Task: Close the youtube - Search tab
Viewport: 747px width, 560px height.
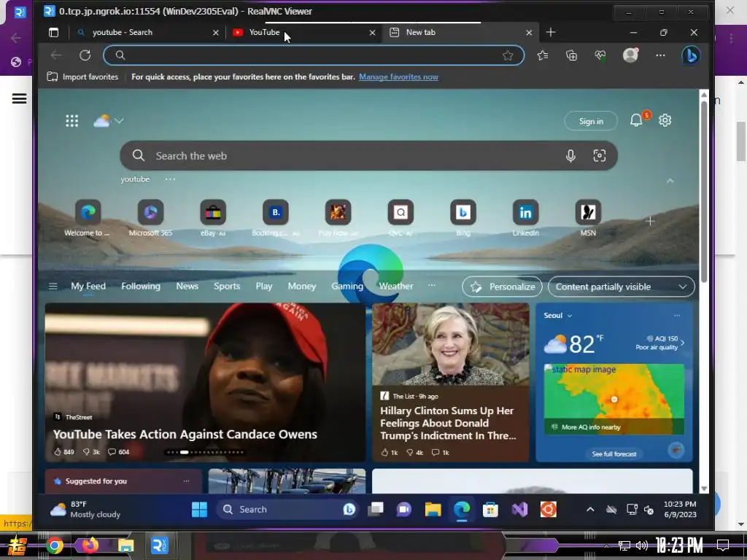Action: (x=215, y=32)
